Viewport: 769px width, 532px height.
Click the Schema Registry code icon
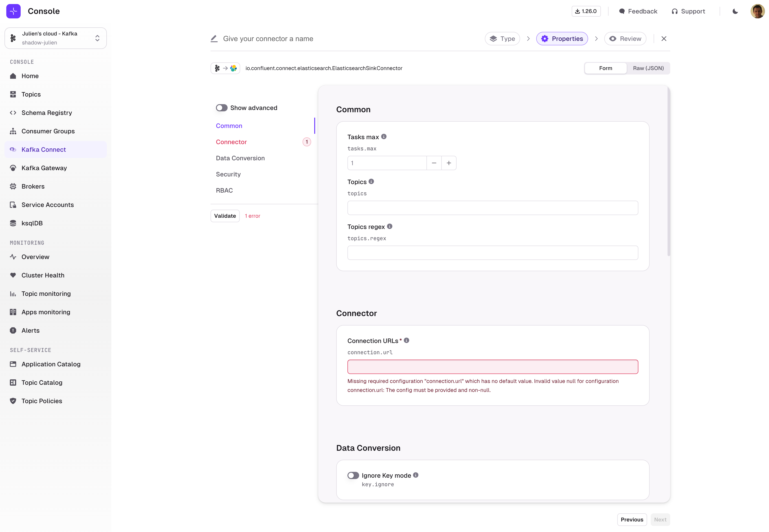click(x=13, y=113)
